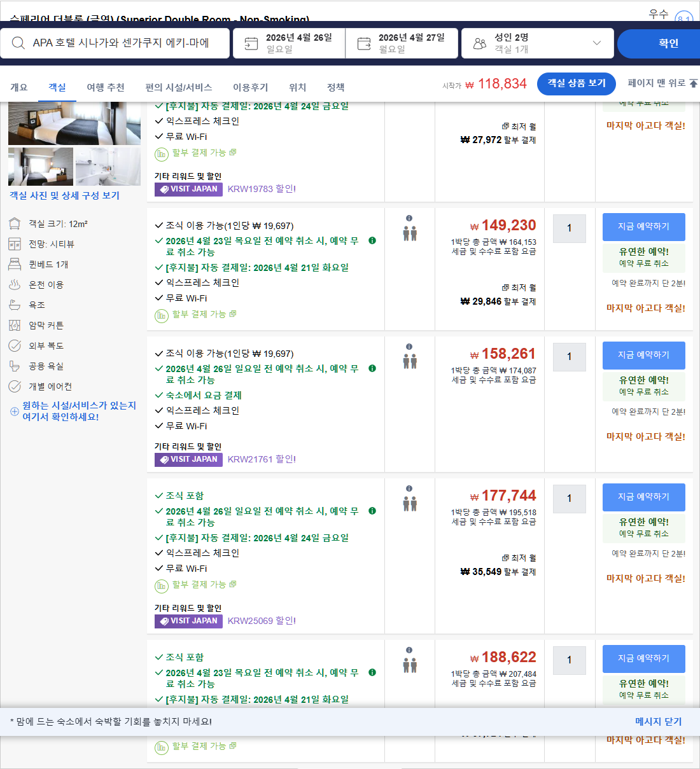Screen dimensions: 700x769
Task: Open the 성인 2명 guest selector dropdown
Action: coord(538,43)
